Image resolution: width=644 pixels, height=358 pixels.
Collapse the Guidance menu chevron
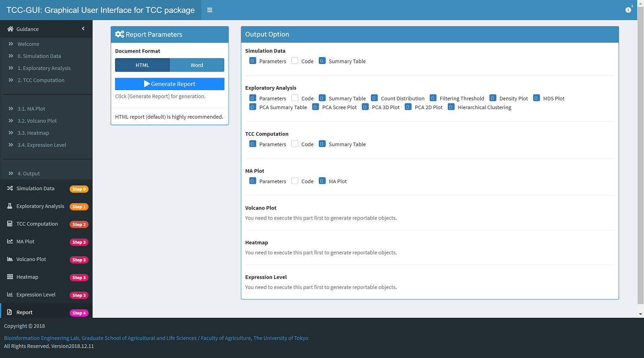(83, 29)
